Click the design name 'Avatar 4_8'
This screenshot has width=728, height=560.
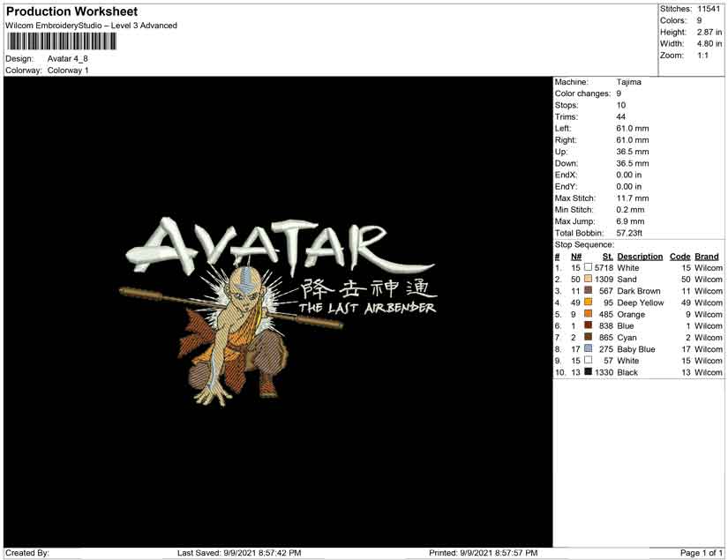click(68, 59)
